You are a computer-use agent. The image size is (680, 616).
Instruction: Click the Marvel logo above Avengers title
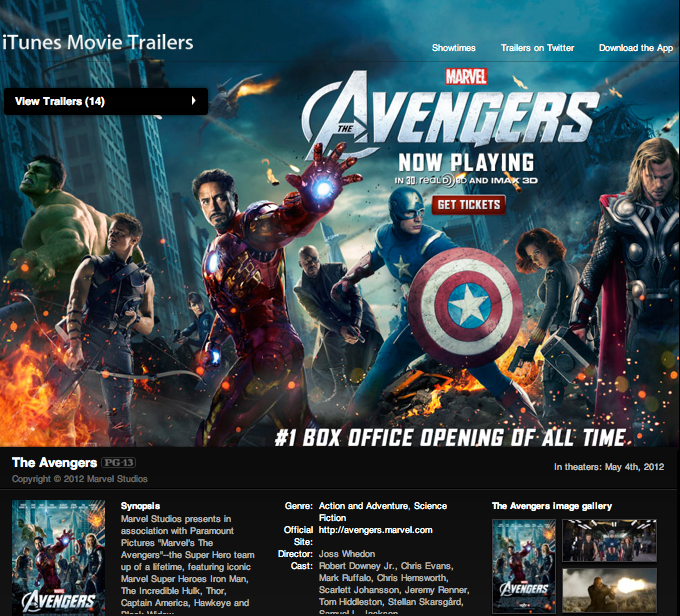click(466, 77)
